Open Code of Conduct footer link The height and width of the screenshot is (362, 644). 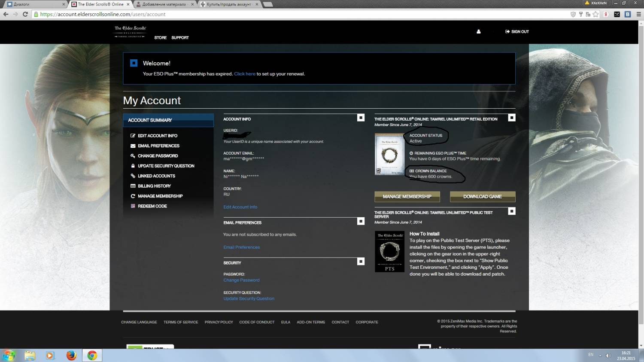click(257, 322)
